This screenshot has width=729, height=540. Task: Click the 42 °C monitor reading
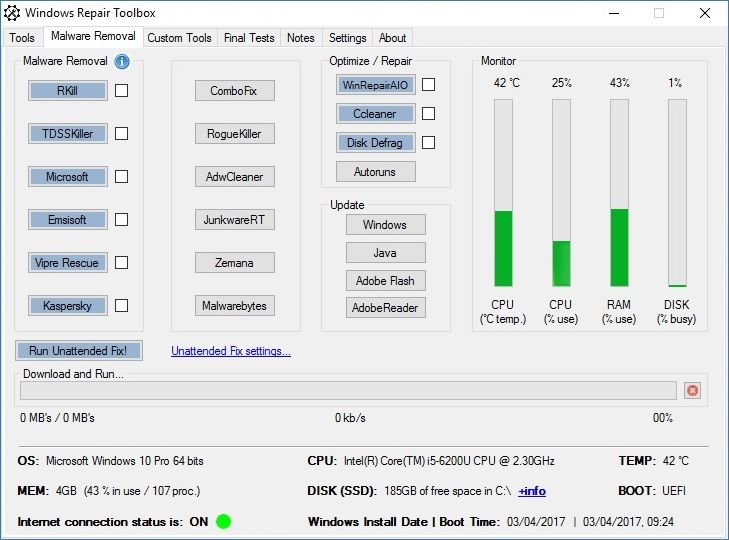(507, 83)
